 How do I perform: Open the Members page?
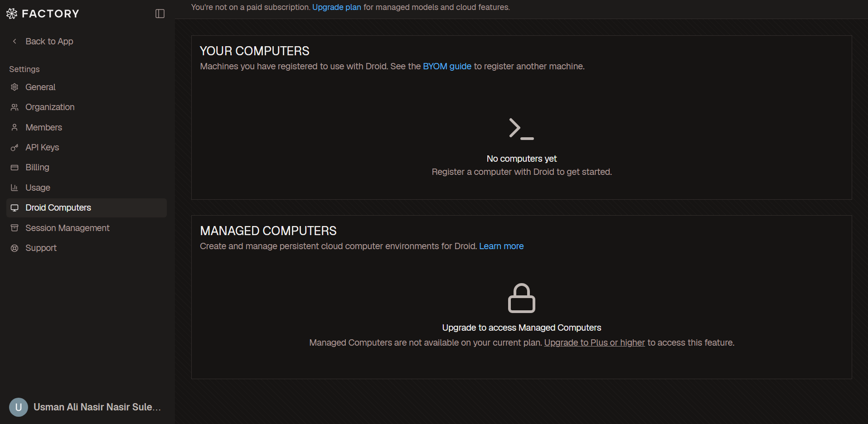[87, 127]
